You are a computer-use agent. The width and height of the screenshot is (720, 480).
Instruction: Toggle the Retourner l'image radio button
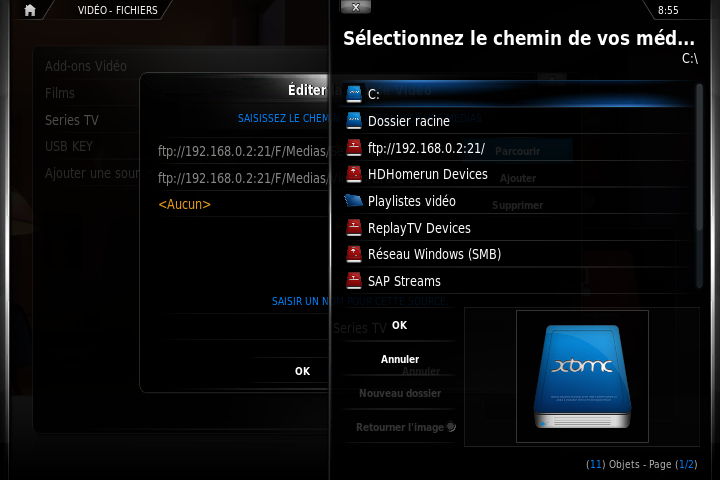(451, 427)
